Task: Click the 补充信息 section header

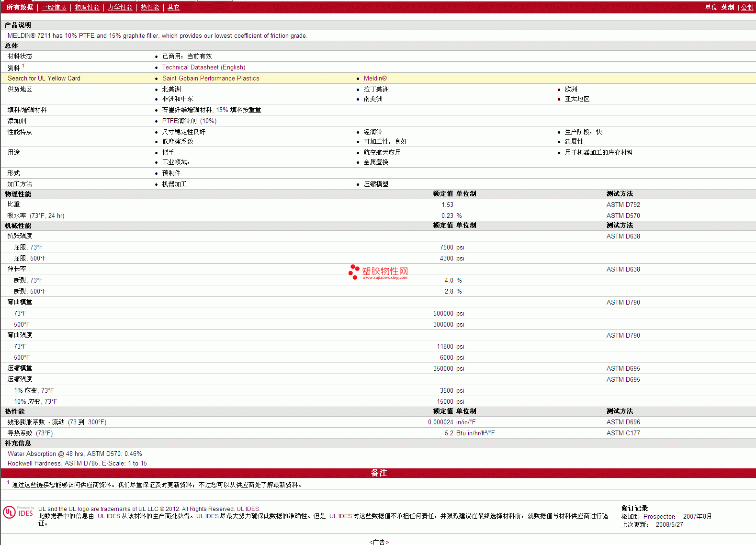Action: pos(18,443)
